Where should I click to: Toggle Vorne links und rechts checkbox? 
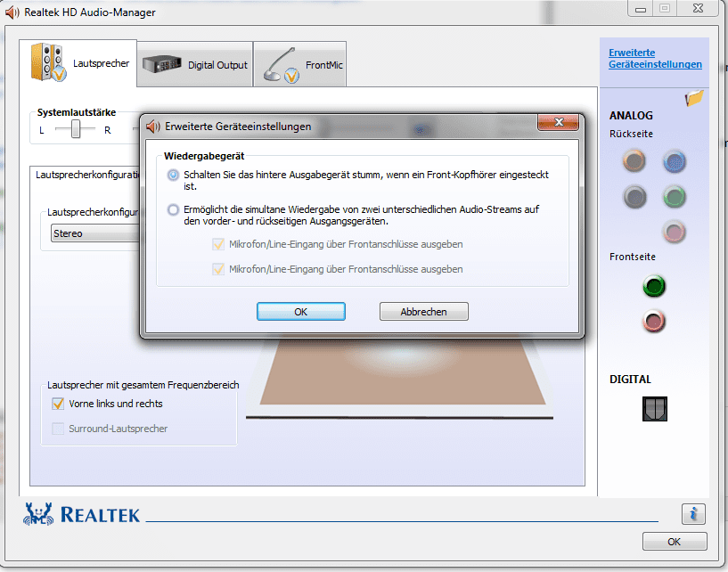click(58, 404)
